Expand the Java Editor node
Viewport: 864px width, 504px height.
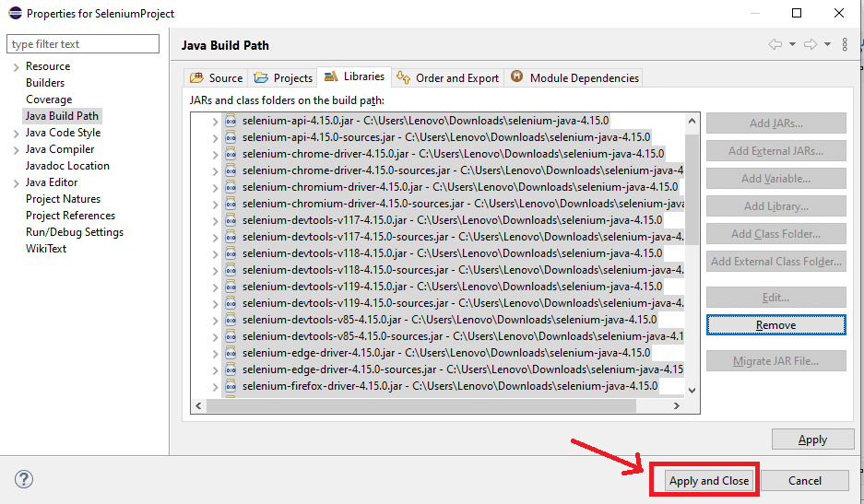[16, 183]
